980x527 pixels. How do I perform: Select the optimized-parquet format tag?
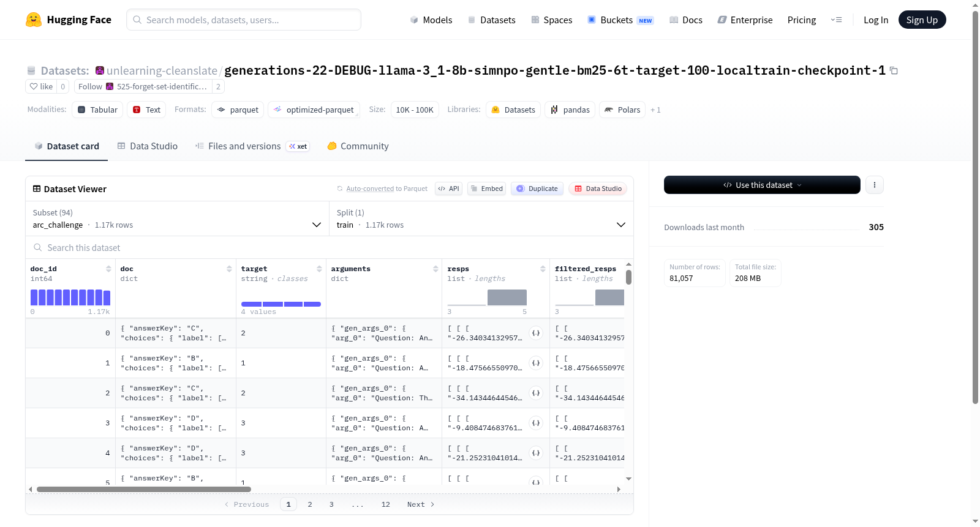click(314, 110)
